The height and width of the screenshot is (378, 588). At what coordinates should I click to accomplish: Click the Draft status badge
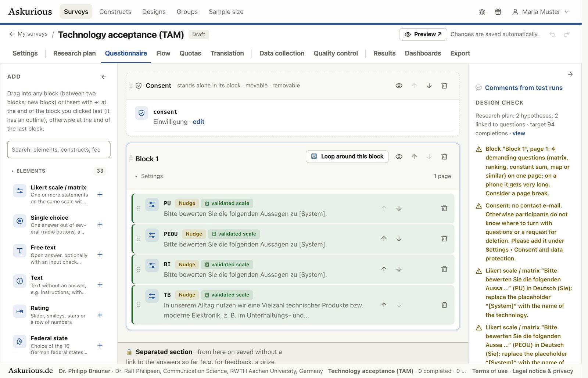[x=198, y=34]
